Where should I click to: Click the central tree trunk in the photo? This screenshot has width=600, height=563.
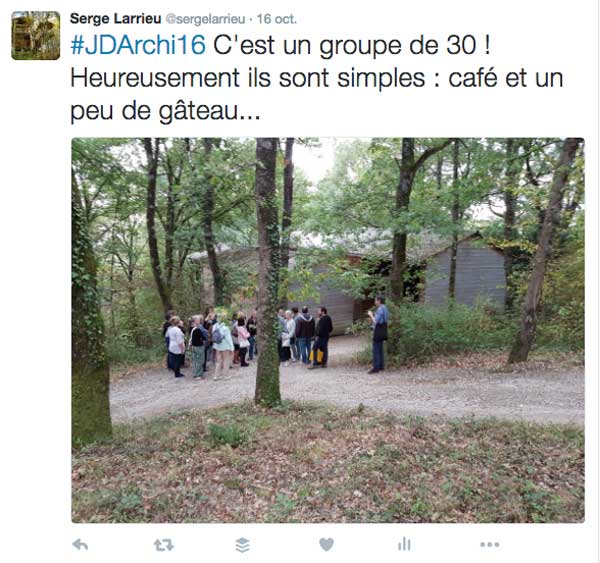[267, 272]
